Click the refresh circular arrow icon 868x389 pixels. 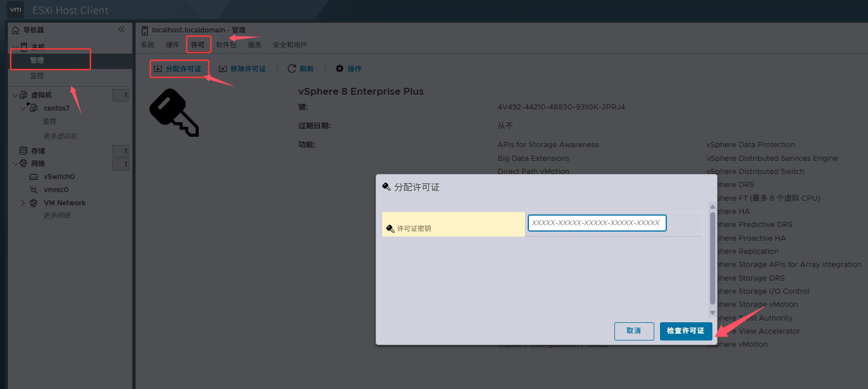point(292,68)
